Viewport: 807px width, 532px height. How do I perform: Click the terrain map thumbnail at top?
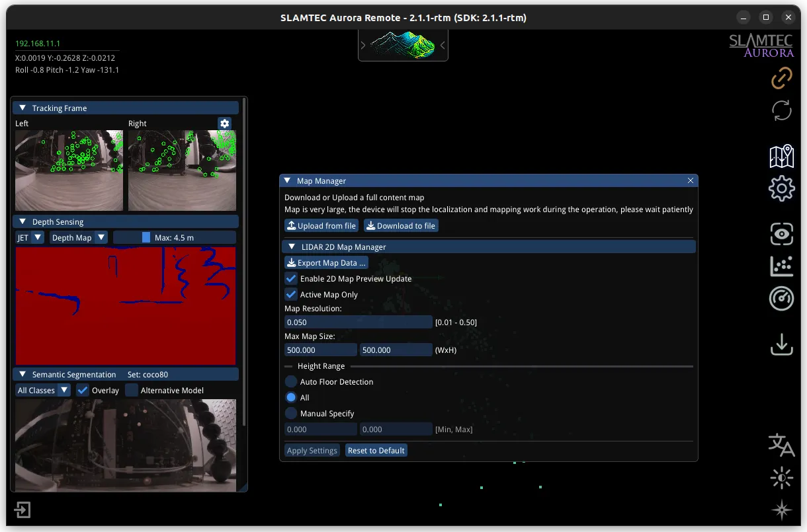click(403, 44)
